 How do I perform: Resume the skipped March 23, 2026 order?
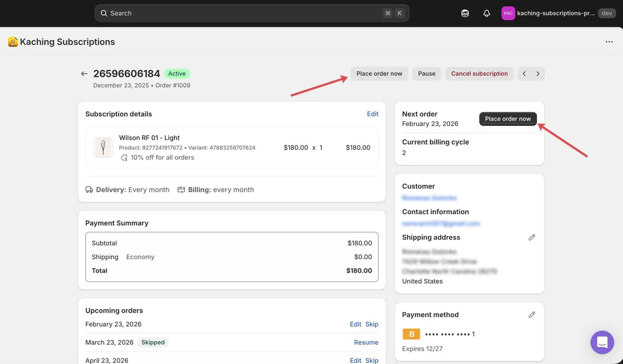(x=366, y=343)
